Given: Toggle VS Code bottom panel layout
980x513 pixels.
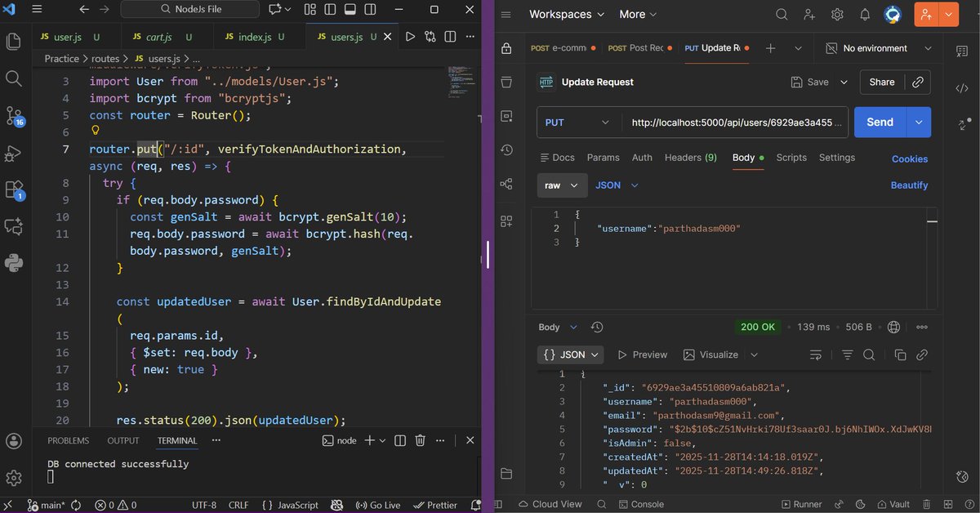Looking at the screenshot, I should [350, 11].
